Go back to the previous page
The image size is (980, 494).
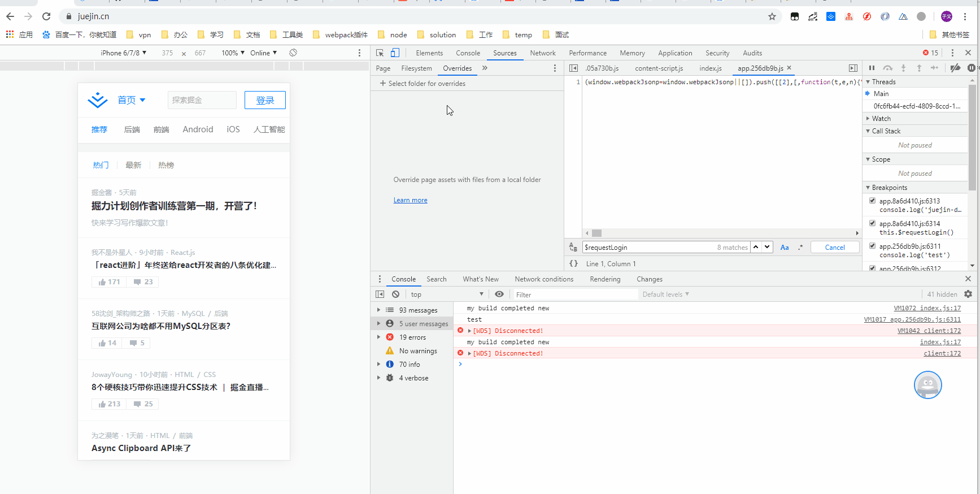pos(10,16)
